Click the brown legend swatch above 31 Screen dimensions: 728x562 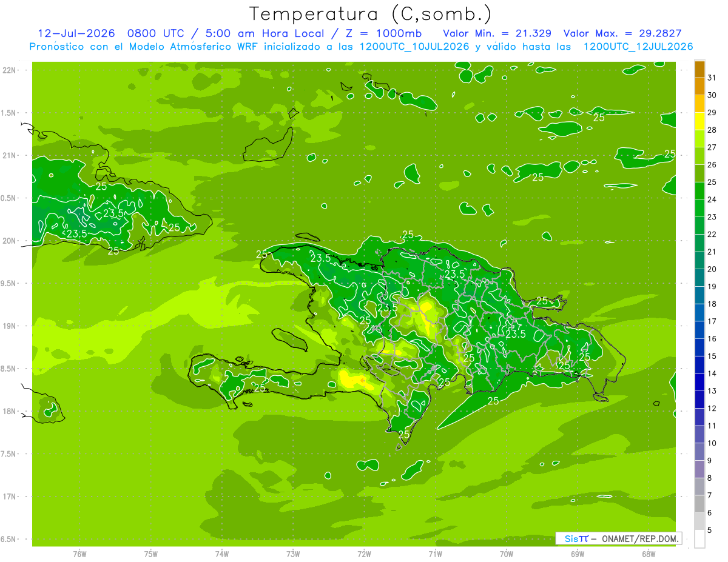click(x=699, y=69)
